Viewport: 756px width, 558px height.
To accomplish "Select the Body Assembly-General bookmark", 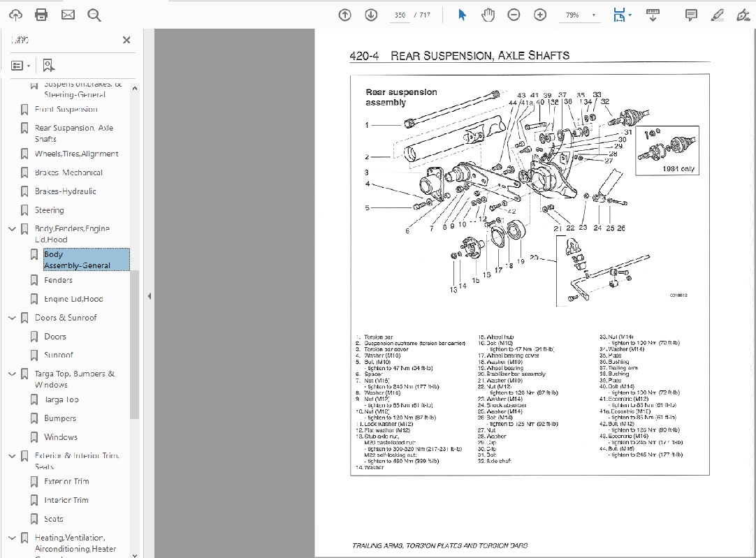I will tap(87, 260).
